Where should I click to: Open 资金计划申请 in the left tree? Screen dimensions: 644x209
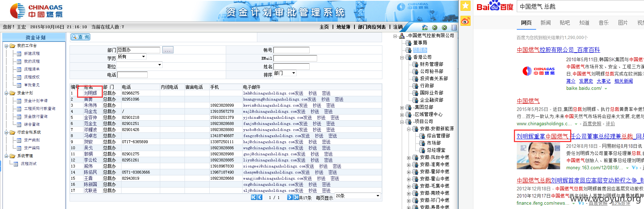[x=36, y=101]
